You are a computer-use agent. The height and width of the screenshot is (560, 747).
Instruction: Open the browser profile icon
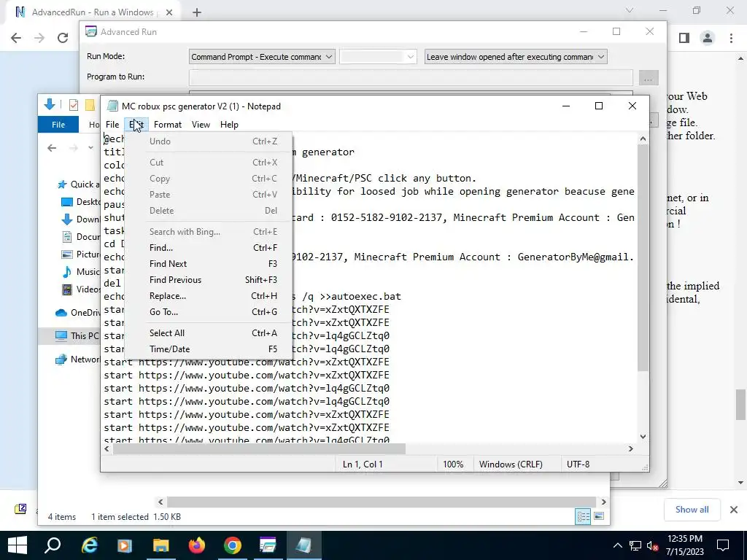click(x=708, y=38)
